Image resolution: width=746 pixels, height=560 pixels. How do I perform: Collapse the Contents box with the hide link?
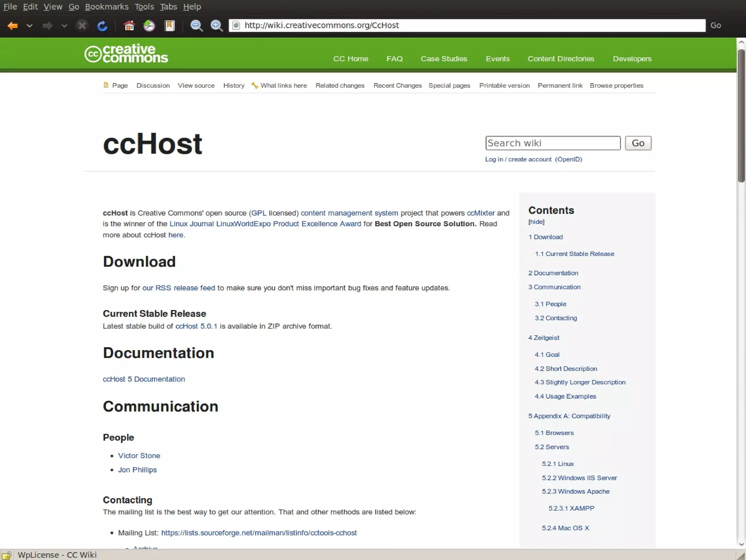pyautogui.click(x=536, y=222)
